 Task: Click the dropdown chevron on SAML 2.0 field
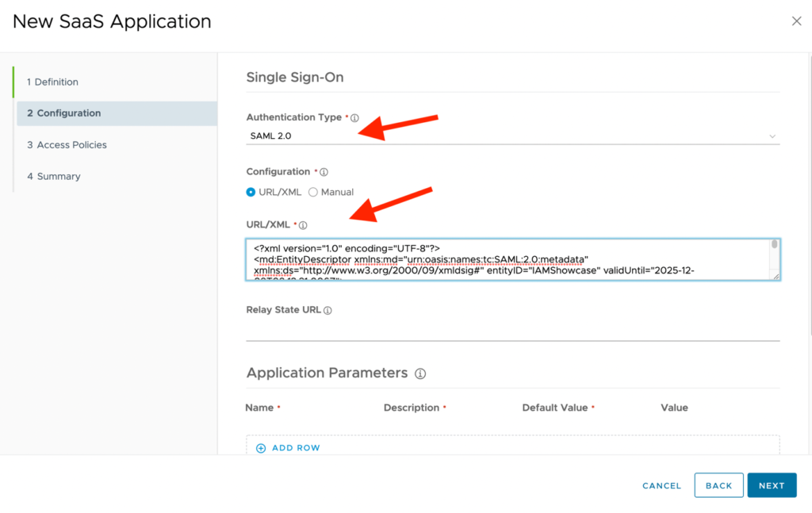pos(772,135)
